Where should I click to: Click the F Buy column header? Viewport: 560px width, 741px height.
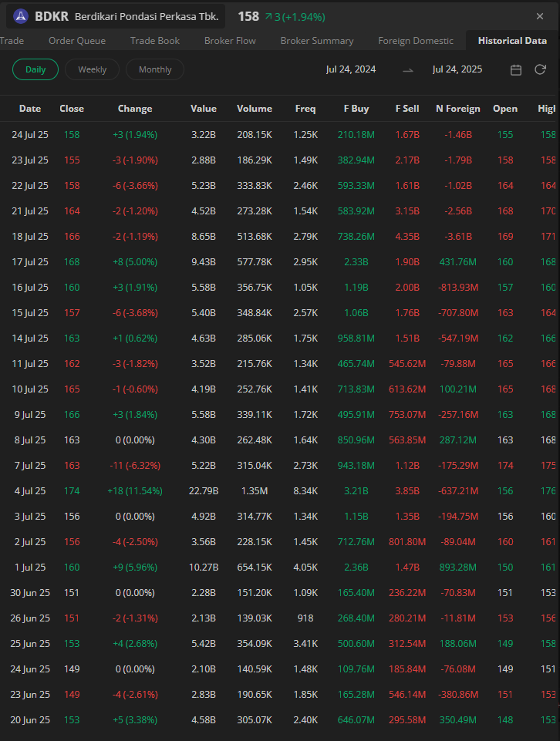click(x=356, y=109)
